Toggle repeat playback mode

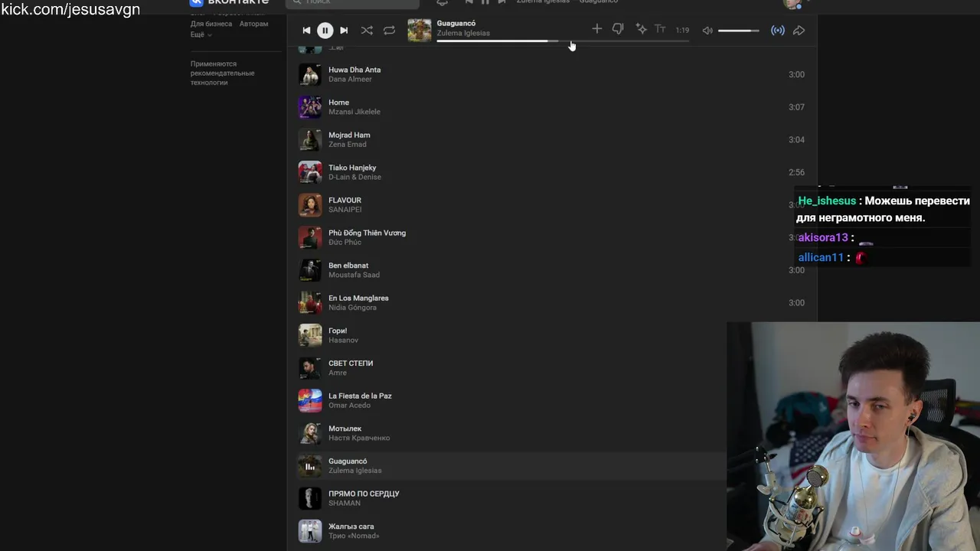[x=389, y=31]
